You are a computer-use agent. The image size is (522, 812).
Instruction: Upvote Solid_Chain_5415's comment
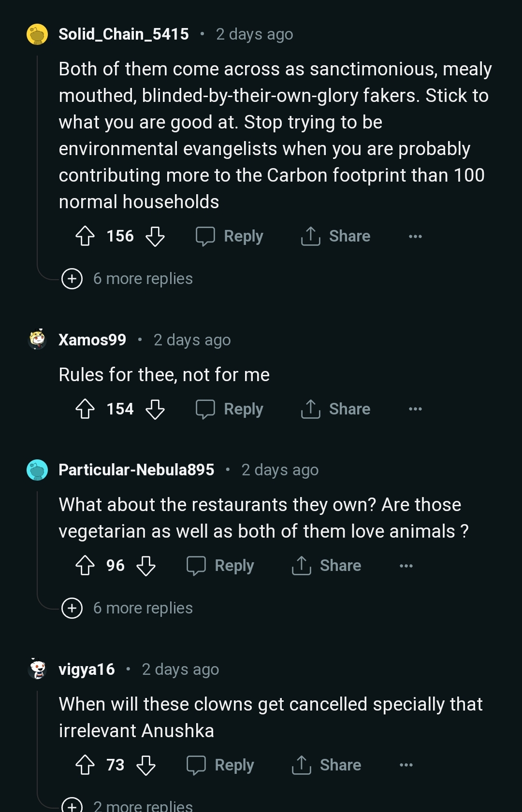pos(85,236)
